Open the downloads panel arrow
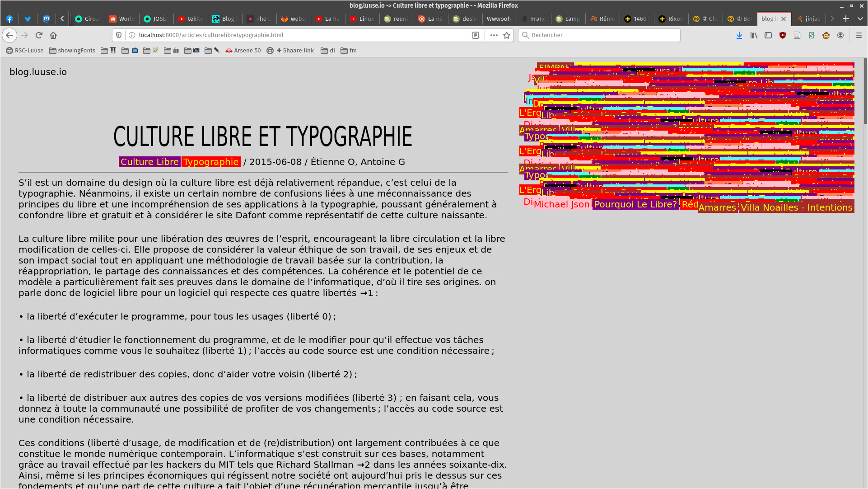This screenshot has height=489, width=868. [x=739, y=35]
